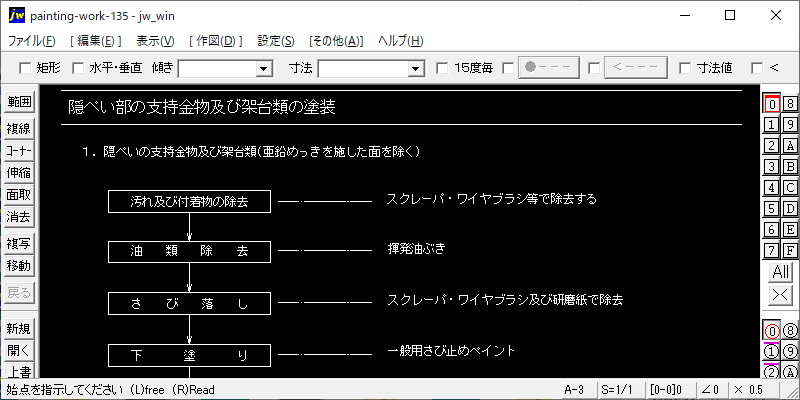Select layer group circled 0
Screen dimensions: 800x400
pos(772,332)
